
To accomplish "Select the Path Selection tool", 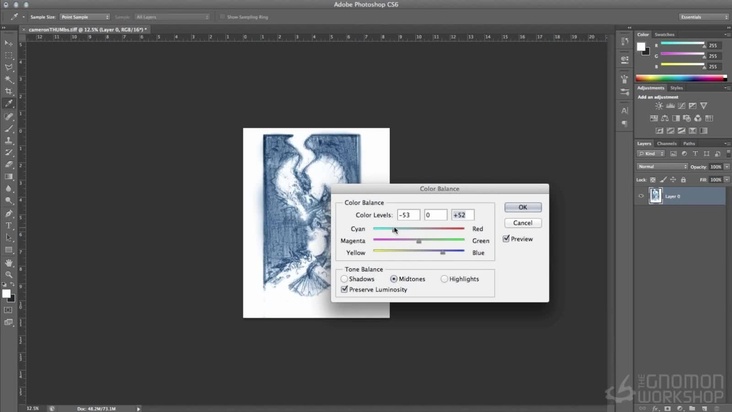I will pyautogui.click(x=8, y=237).
